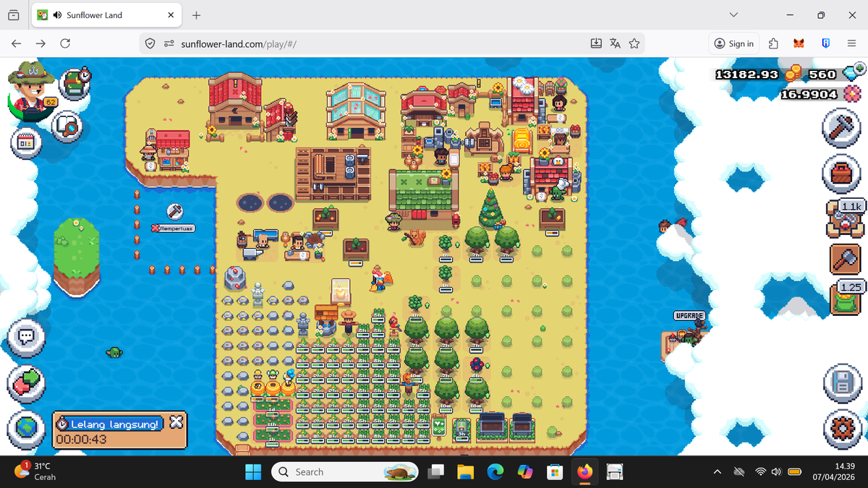The height and width of the screenshot is (488, 868).
Task: Open the red toolbox inventory chest
Action: point(842,174)
